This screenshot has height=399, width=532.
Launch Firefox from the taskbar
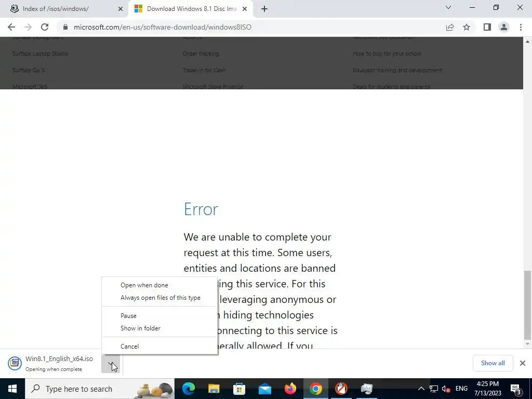point(290,389)
